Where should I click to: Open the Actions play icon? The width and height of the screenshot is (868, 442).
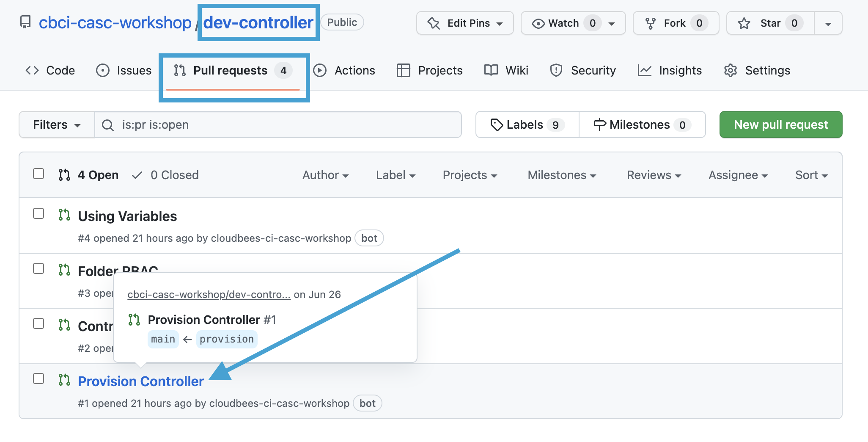tap(320, 70)
